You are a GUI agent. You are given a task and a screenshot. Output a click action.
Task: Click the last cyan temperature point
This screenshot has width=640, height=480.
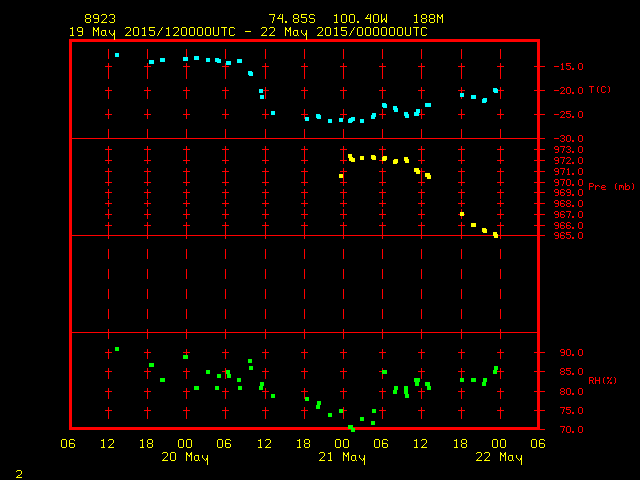pos(496,91)
